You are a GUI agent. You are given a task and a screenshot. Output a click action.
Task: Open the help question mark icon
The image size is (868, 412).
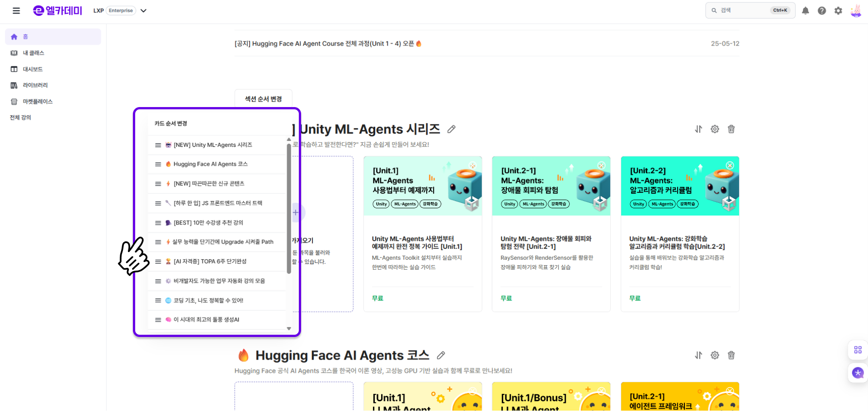coord(821,11)
